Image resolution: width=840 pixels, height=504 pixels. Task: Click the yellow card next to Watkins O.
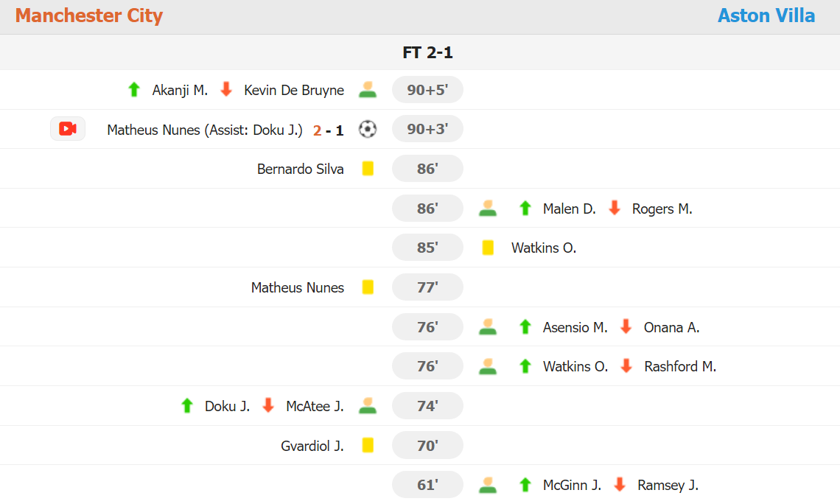click(x=488, y=248)
